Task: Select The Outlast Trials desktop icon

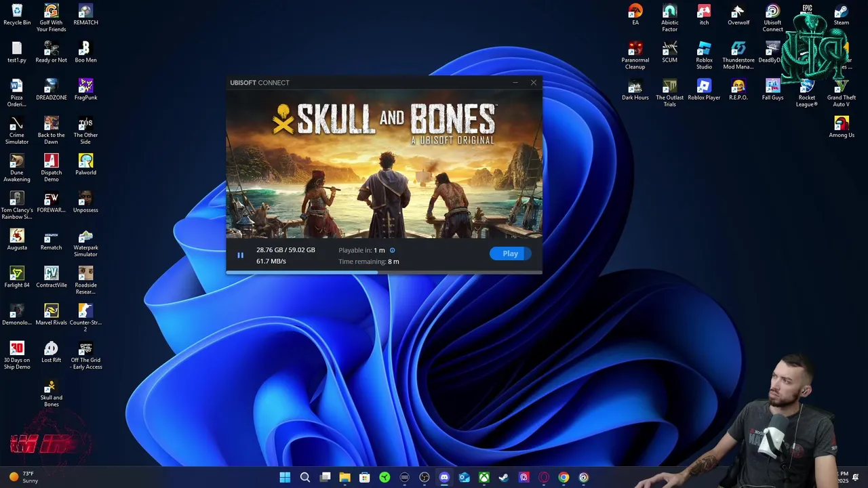Action: coord(670,93)
